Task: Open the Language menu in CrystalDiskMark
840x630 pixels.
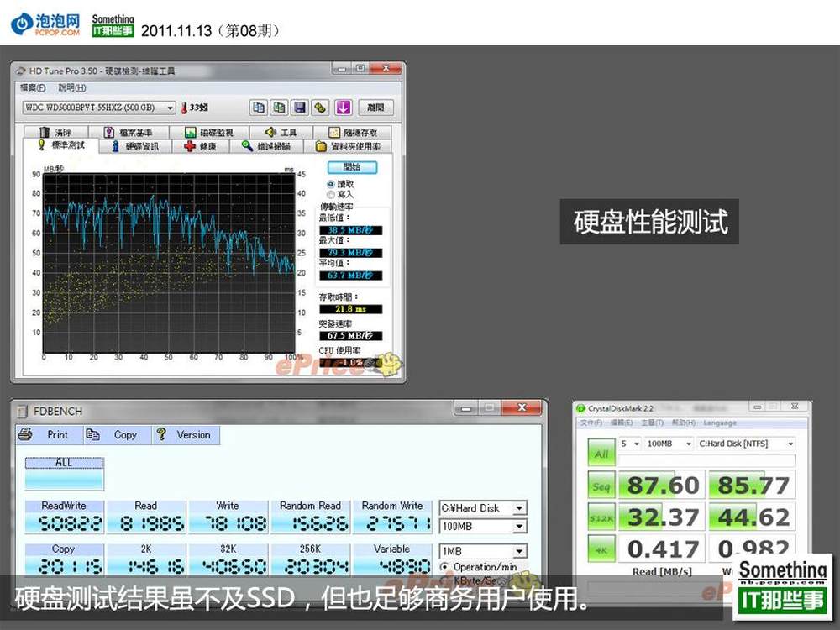Action: [x=720, y=423]
